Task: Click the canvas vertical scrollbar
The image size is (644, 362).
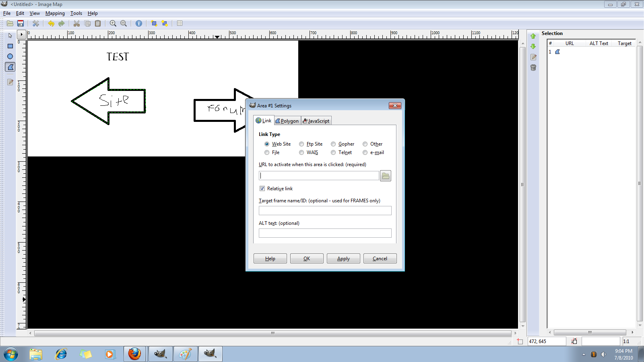Action: coord(522,185)
